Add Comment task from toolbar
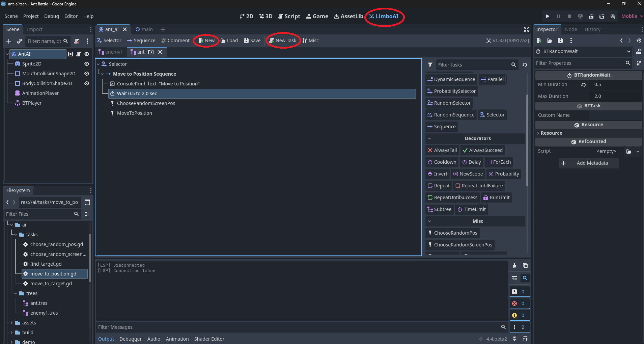This screenshot has width=644, height=344. click(x=175, y=41)
